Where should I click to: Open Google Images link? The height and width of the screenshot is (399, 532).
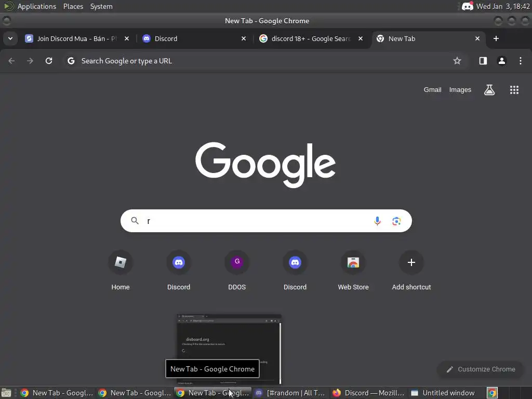(460, 90)
